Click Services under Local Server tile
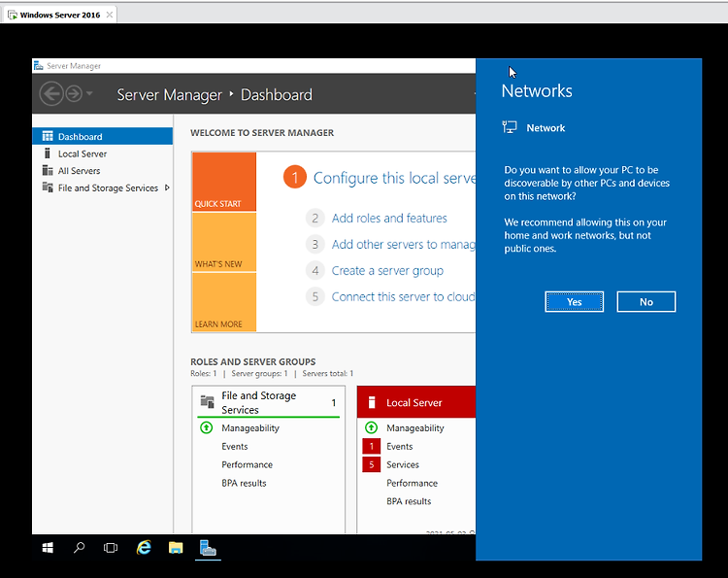Image resolution: width=728 pixels, height=578 pixels. 403,464
